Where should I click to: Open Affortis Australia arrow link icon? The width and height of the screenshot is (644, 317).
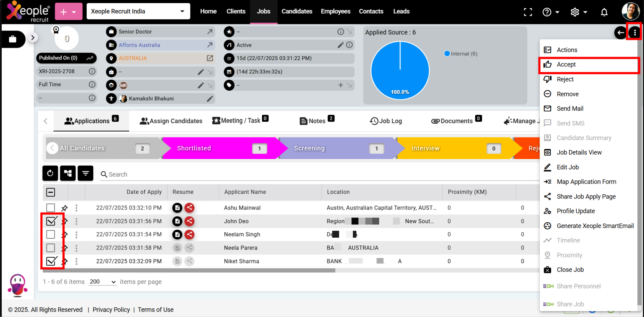[x=210, y=45]
